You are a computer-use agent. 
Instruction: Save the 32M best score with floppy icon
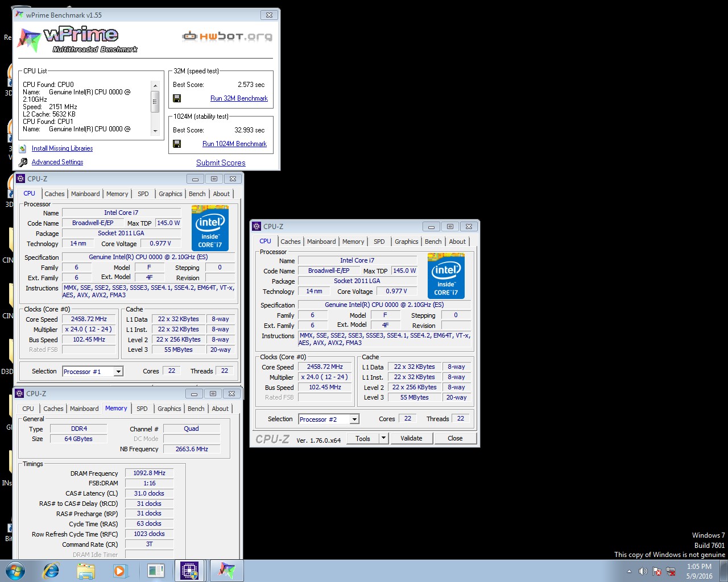point(177,98)
